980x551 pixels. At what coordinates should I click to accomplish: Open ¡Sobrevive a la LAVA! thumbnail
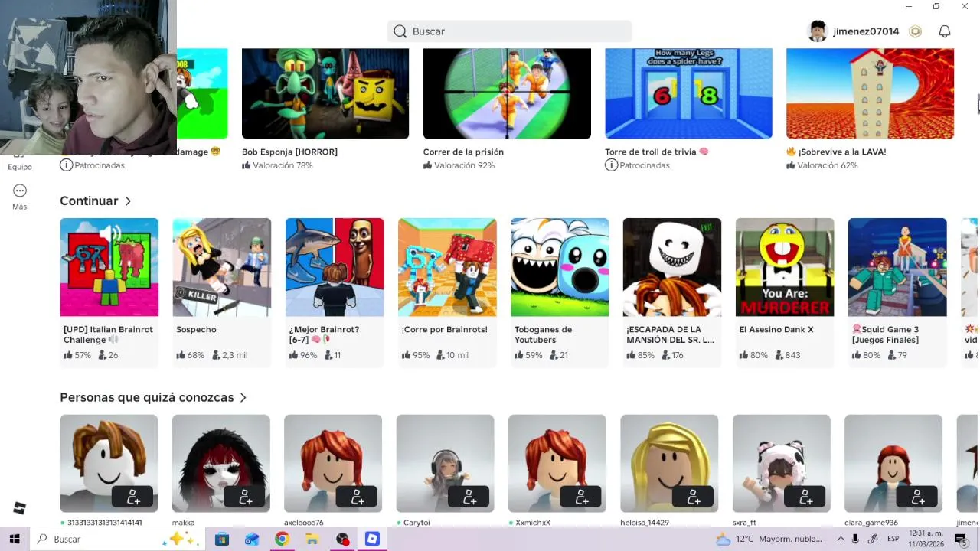(870, 93)
